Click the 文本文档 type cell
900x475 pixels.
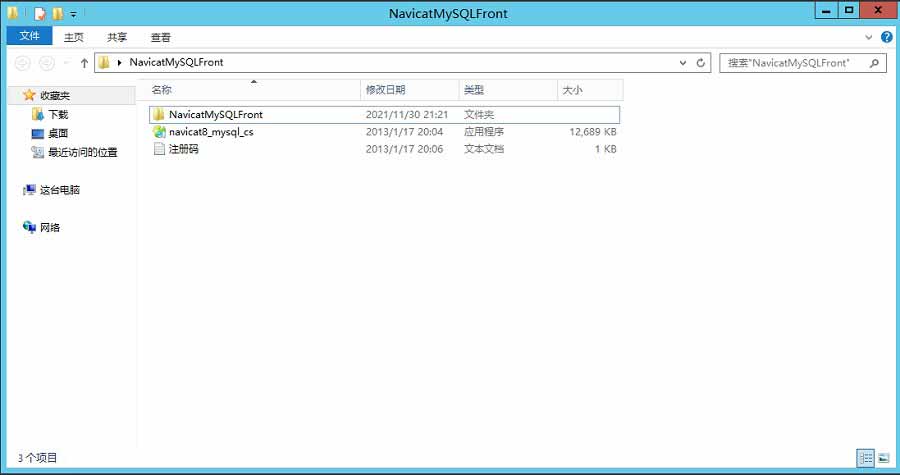coord(484,149)
